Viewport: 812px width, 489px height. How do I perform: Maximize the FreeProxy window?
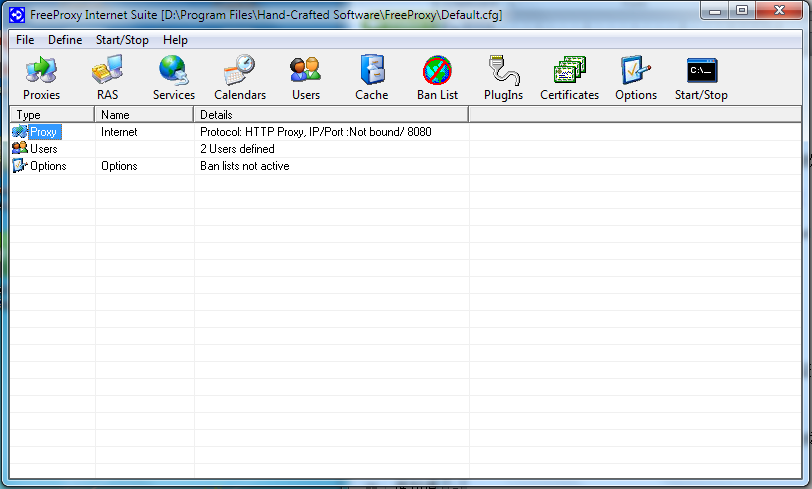tap(742, 10)
